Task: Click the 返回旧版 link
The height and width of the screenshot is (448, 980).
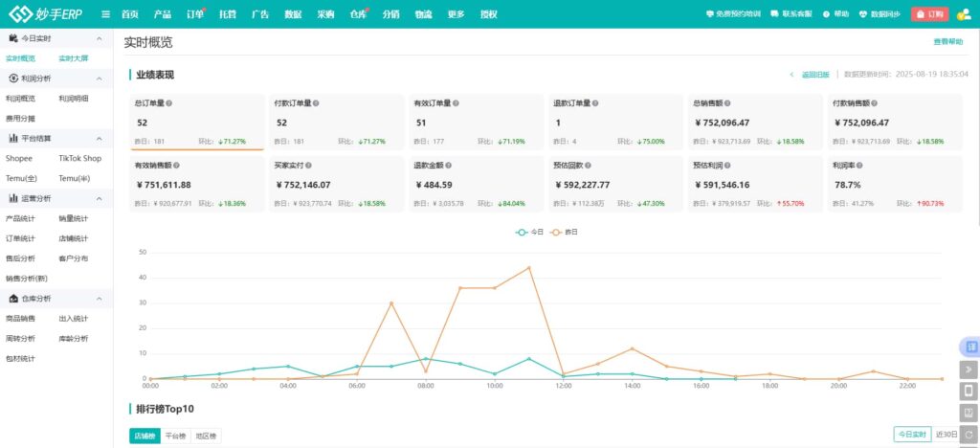Action: pyautogui.click(x=814, y=75)
